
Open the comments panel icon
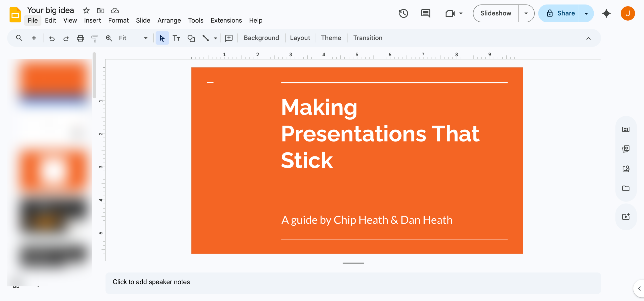click(425, 13)
